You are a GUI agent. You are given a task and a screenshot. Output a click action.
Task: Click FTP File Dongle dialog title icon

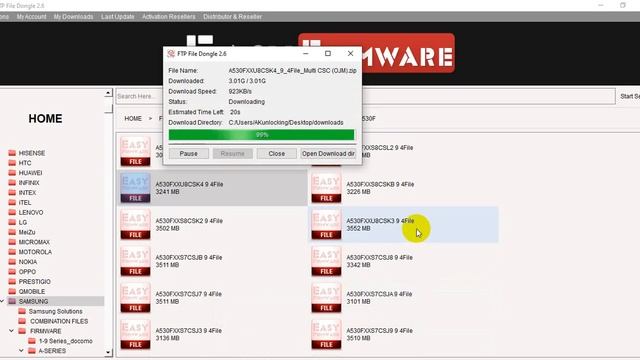171,53
